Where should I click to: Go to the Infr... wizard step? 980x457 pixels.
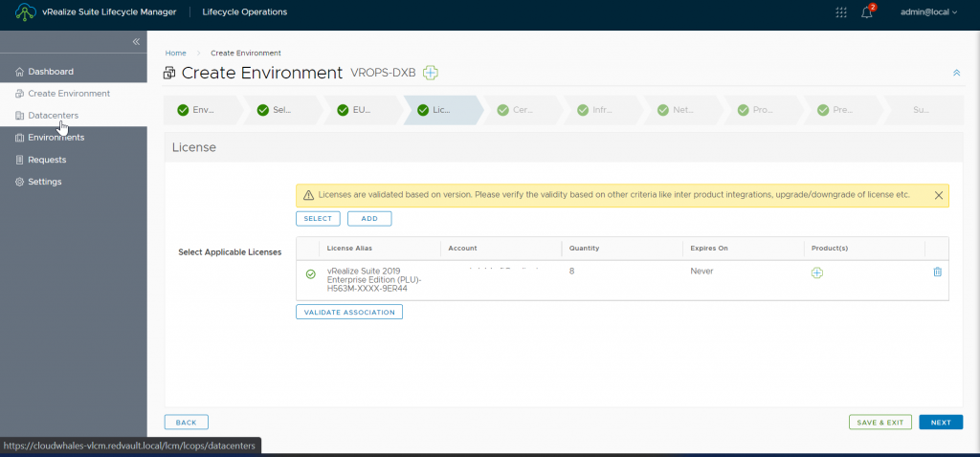point(603,111)
